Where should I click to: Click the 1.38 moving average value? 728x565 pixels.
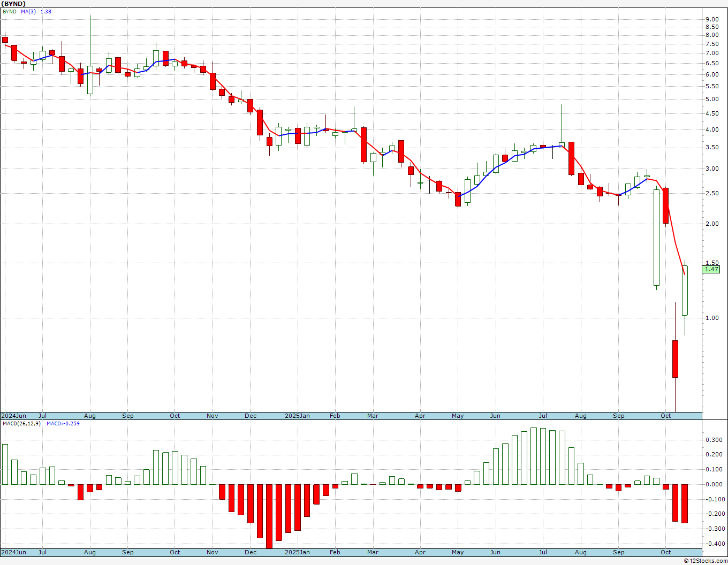pos(46,11)
